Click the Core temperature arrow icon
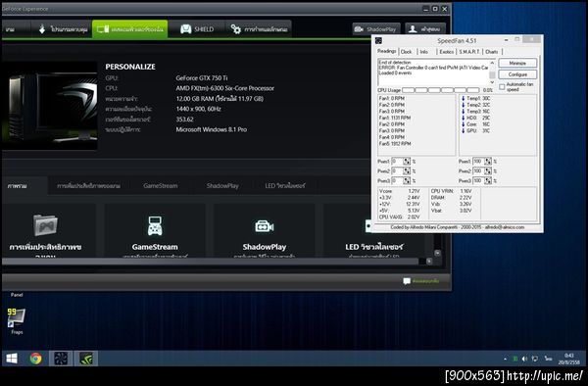This screenshot has width=588, height=386. (464, 124)
